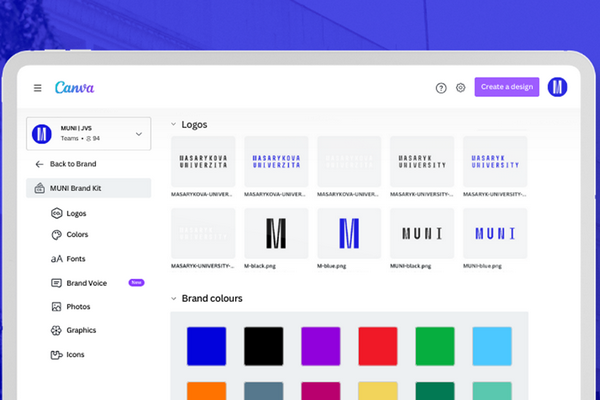The height and width of the screenshot is (400, 600).
Task: Click the Icons cup icon
Action: (x=57, y=355)
